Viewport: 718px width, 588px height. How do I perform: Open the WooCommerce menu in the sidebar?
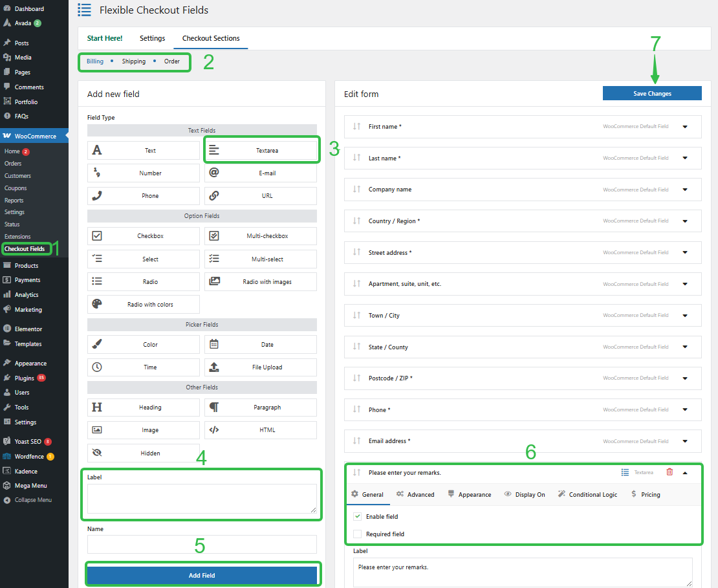34,136
